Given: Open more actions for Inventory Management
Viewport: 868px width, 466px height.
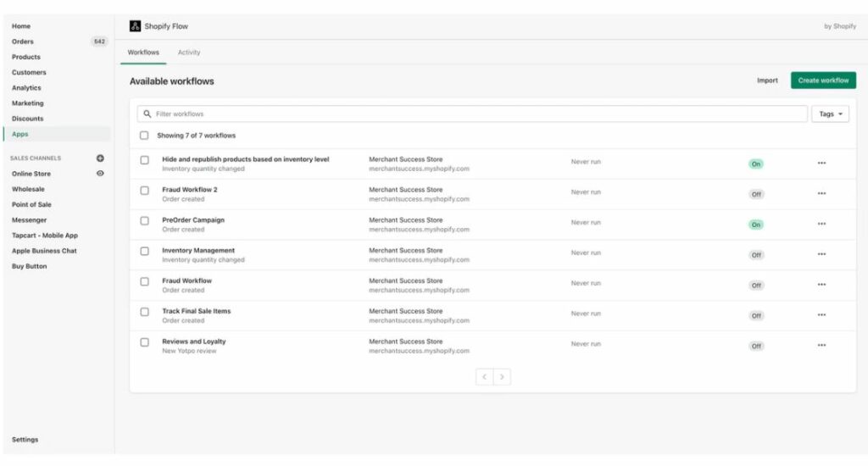Looking at the screenshot, I should pos(821,254).
